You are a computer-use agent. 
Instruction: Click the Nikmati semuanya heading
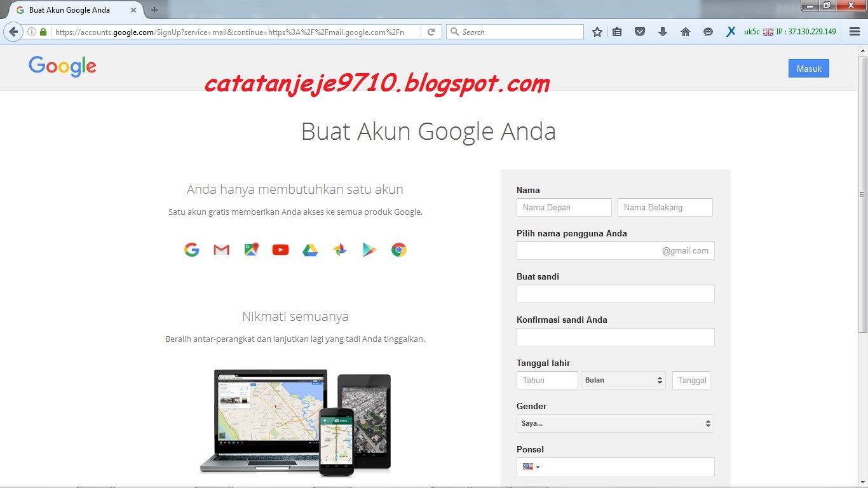pyautogui.click(x=295, y=316)
